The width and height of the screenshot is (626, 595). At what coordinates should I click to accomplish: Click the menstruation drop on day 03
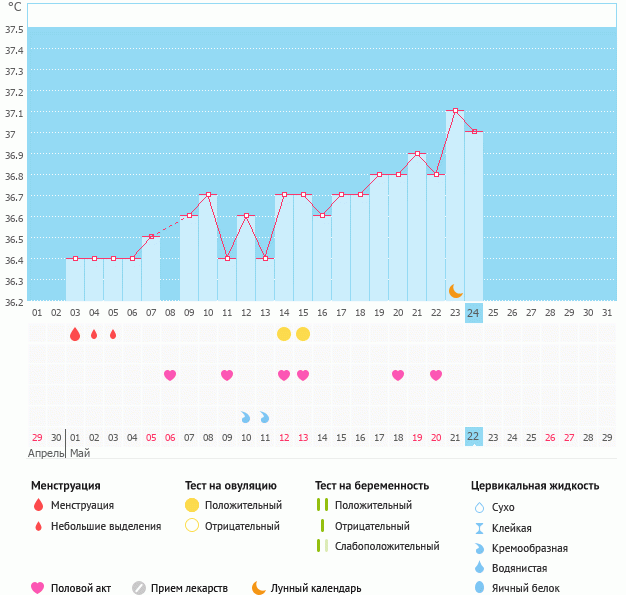pos(74,334)
